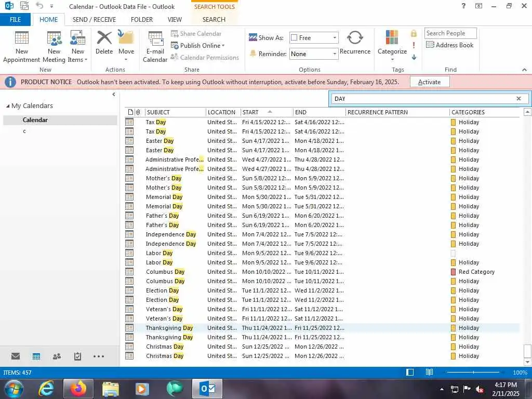Open the New Items menu
Viewport: 532px width, 399px height.
(78, 47)
